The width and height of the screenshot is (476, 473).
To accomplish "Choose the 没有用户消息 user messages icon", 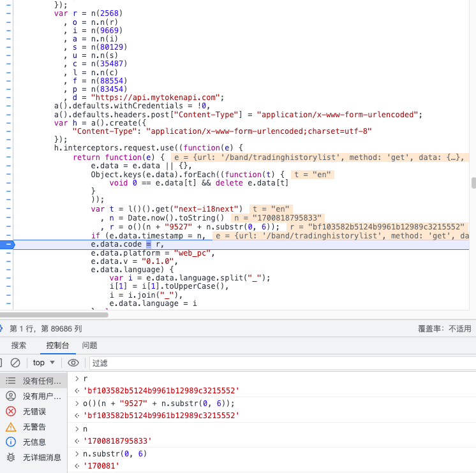I will (x=11, y=396).
